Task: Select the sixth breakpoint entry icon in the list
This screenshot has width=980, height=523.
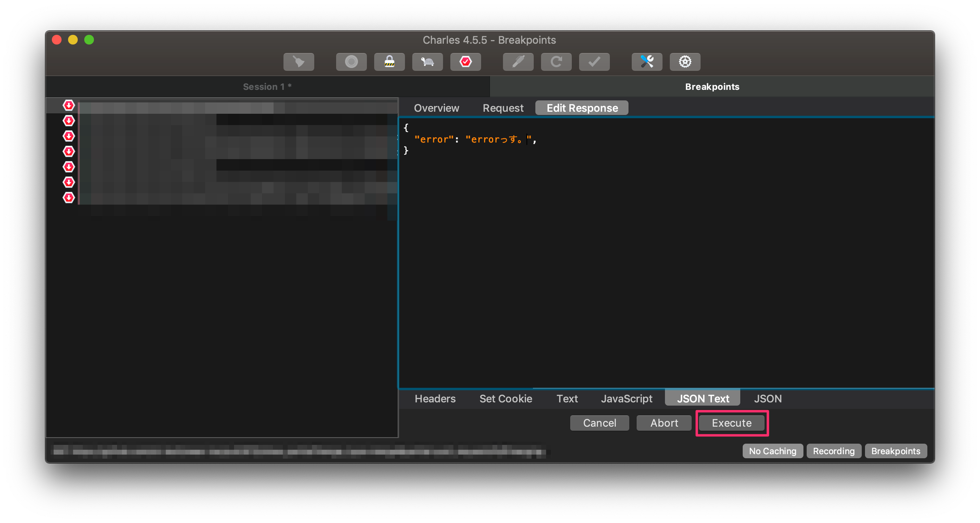Action: 69,182
